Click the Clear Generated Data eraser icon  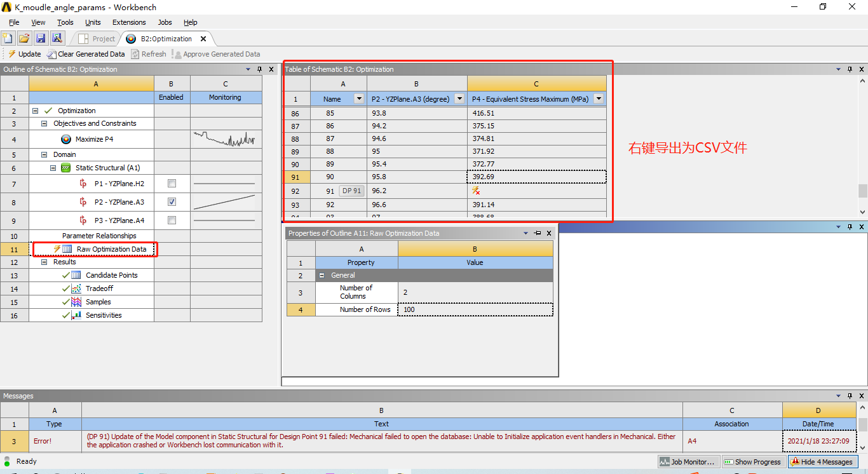[x=52, y=54]
